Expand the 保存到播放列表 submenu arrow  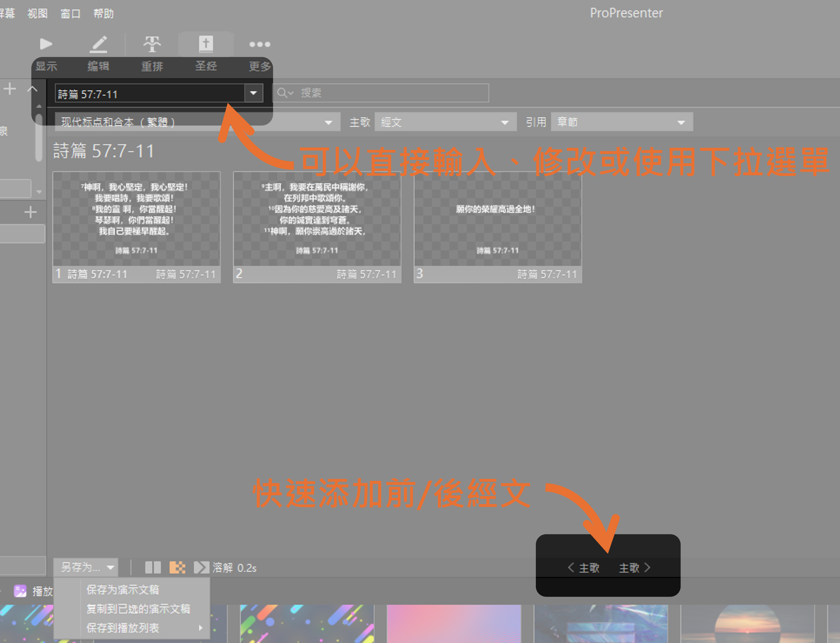[201, 628]
